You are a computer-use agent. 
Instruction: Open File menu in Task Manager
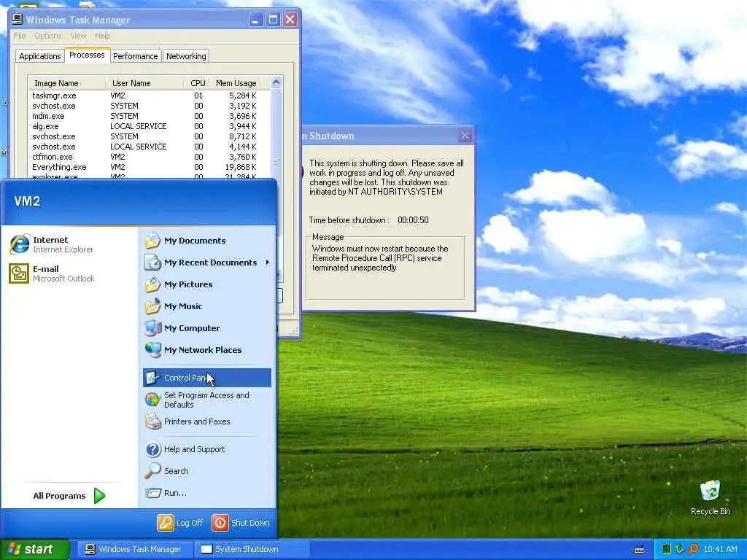pos(20,36)
